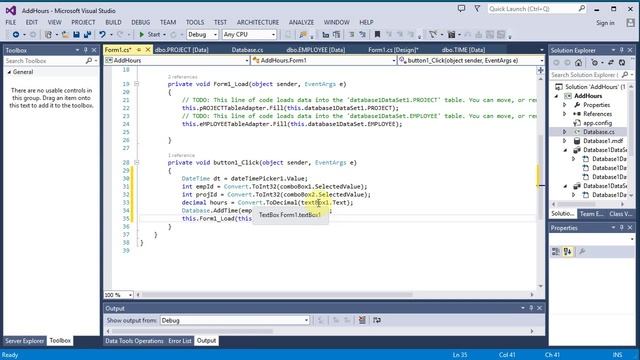
Task: Select Database.cs in Solution Explorer
Action: pyautogui.click(x=598, y=132)
